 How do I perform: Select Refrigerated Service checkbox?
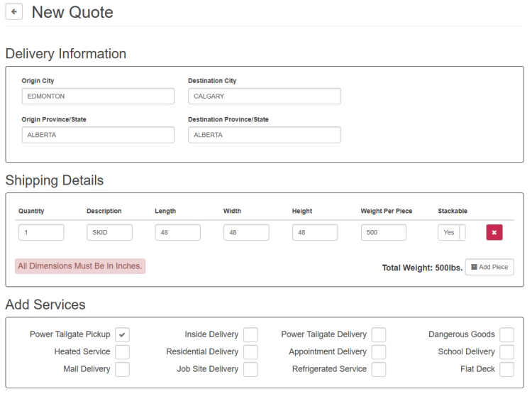coord(379,369)
